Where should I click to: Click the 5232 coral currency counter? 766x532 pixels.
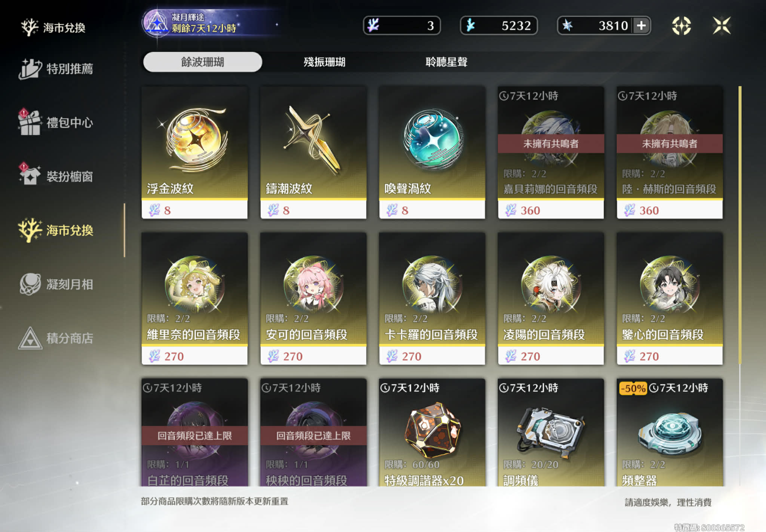[499, 25]
